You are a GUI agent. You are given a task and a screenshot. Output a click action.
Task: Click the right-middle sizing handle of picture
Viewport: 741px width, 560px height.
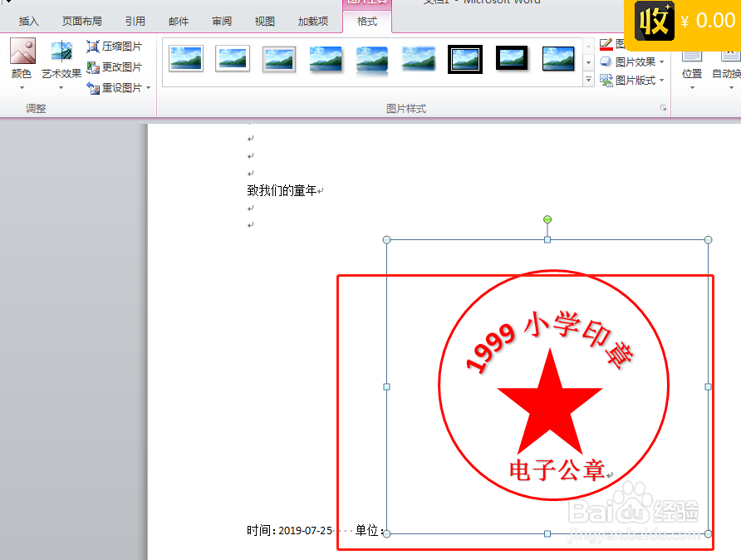pos(708,386)
